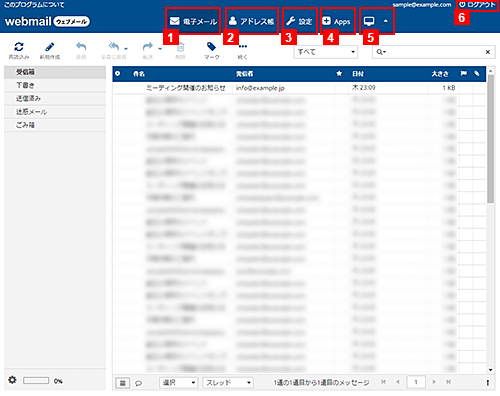Open このプログラムについて about link
Image resolution: width=500 pixels, height=396 pixels.
click(34, 5)
